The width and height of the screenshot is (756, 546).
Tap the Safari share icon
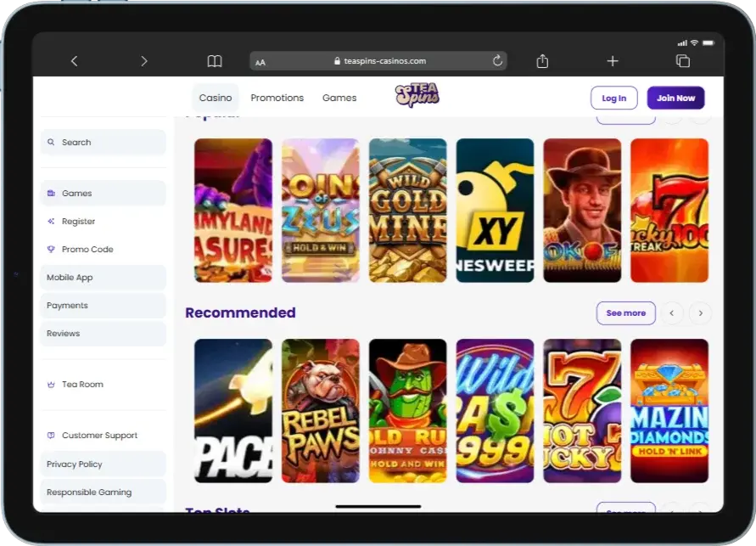pos(541,60)
